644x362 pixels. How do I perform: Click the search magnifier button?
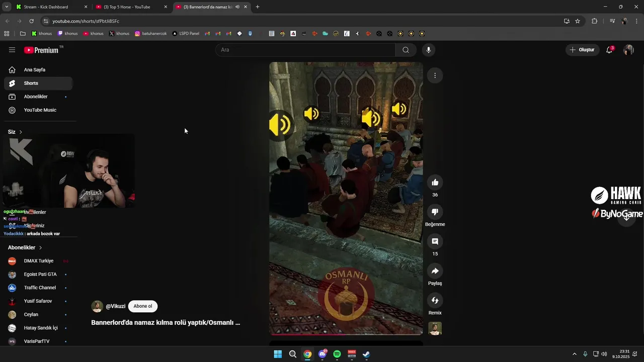[x=406, y=50]
